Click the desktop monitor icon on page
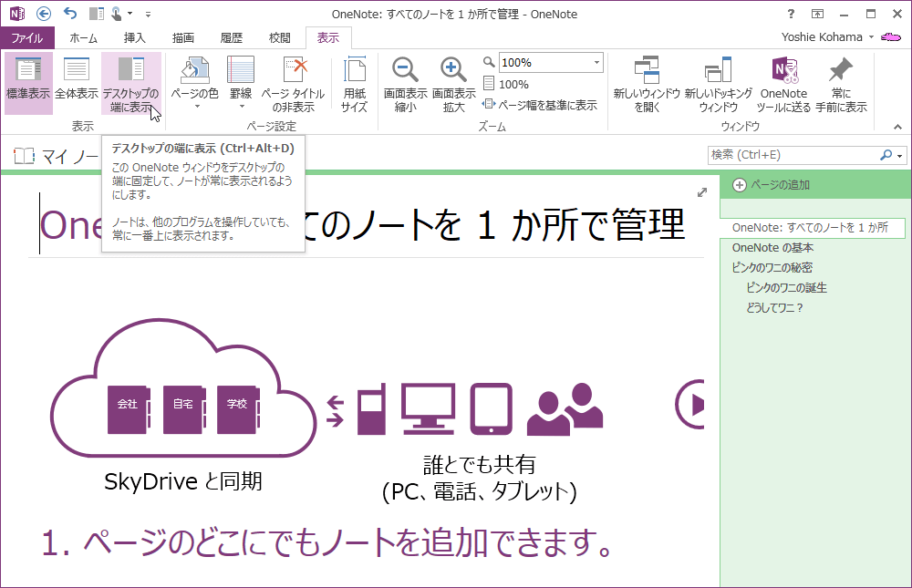The image size is (912, 588). tap(428, 408)
